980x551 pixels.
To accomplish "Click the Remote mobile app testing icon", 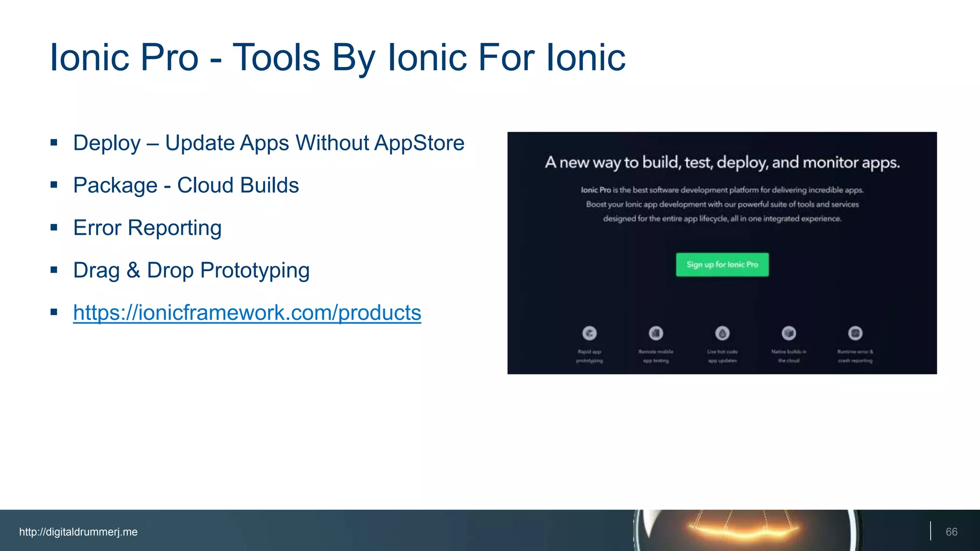I will coord(656,332).
